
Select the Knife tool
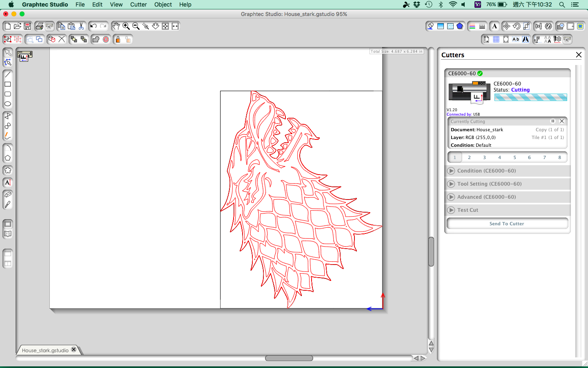[x=8, y=204]
